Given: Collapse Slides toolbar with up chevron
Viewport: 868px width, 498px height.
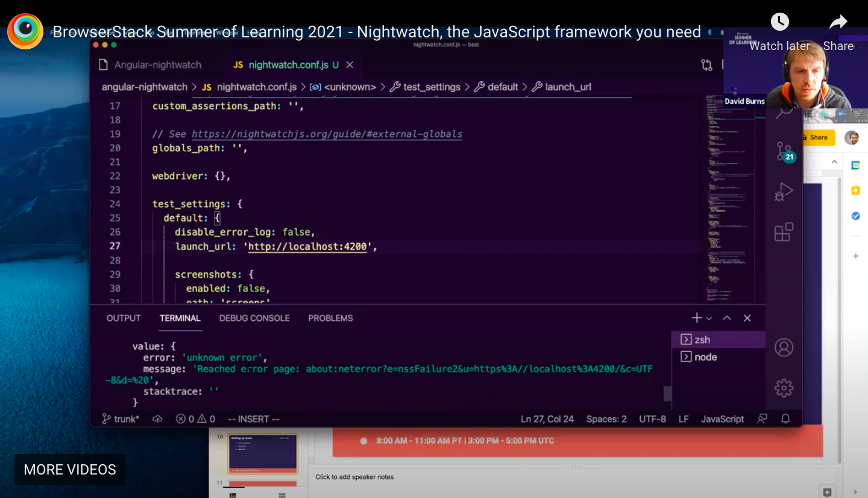Looking at the screenshot, I should [835, 162].
